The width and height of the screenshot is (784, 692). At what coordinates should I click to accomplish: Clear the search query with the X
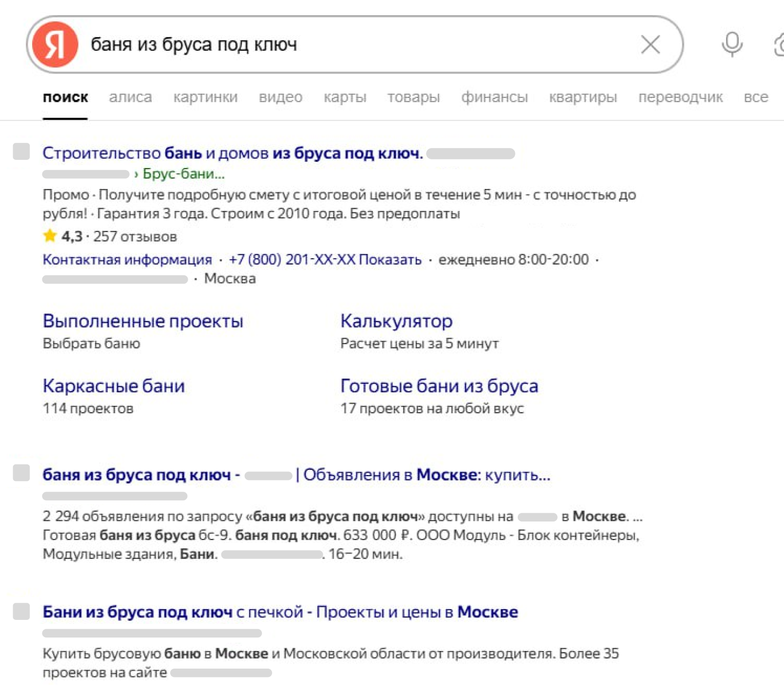[650, 44]
